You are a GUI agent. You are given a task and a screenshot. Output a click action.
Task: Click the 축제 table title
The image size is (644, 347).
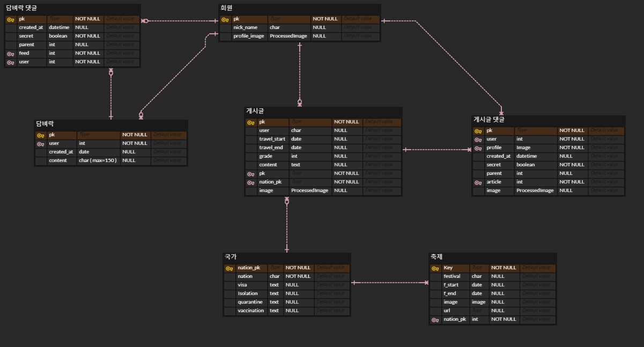[436, 257]
